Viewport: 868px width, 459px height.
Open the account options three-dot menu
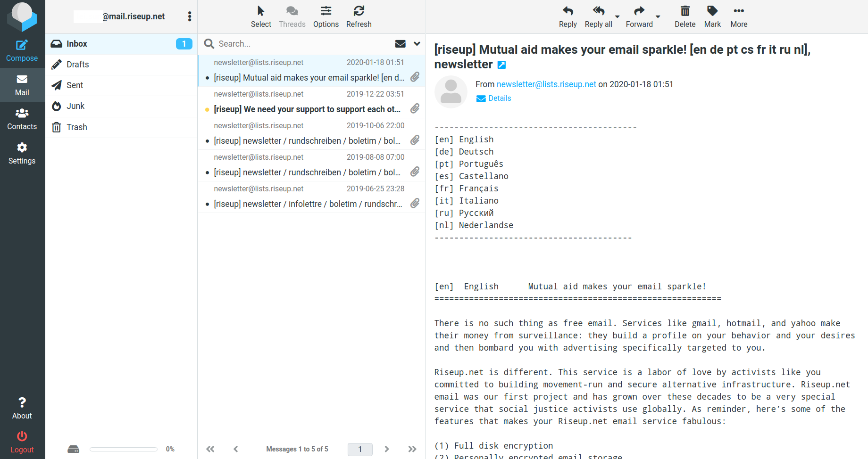[x=190, y=16]
